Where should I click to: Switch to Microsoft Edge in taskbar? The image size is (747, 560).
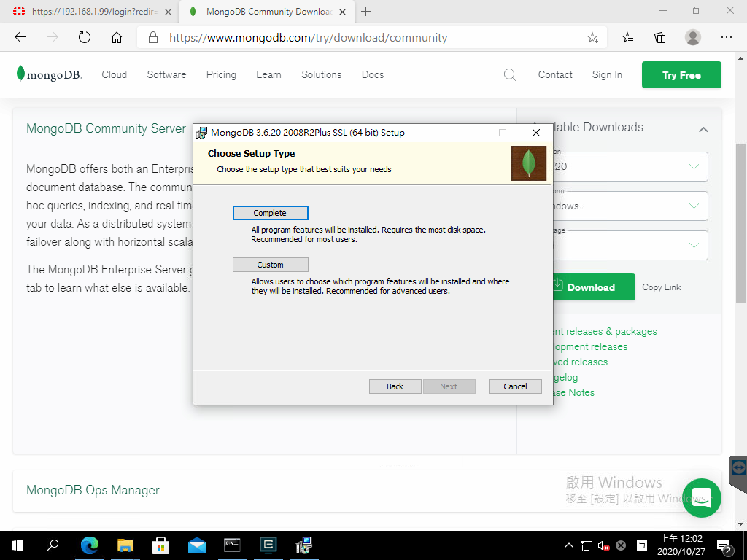pyautogui.click(x=89, y=545)
